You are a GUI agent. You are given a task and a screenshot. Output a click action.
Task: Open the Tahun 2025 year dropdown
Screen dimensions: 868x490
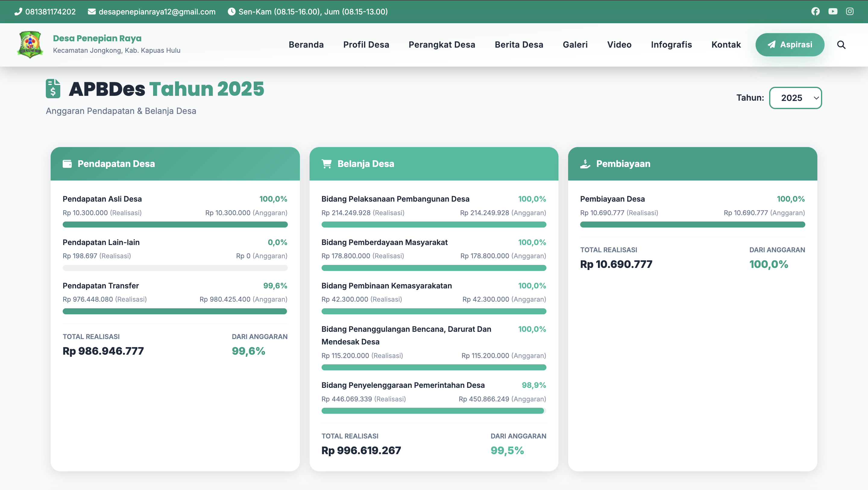point(795,98)
